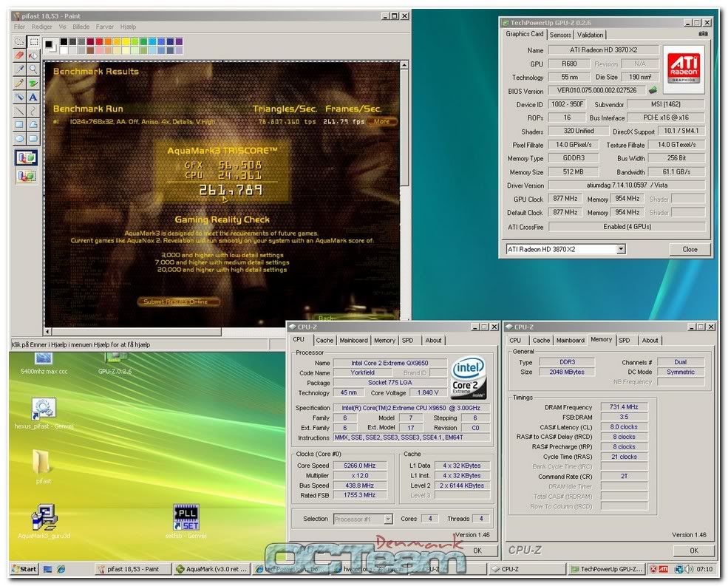Click the GPU-Z BIOS save chip icon
The height and width of the screenshot is (586, 728).
(x=653, y=90)
